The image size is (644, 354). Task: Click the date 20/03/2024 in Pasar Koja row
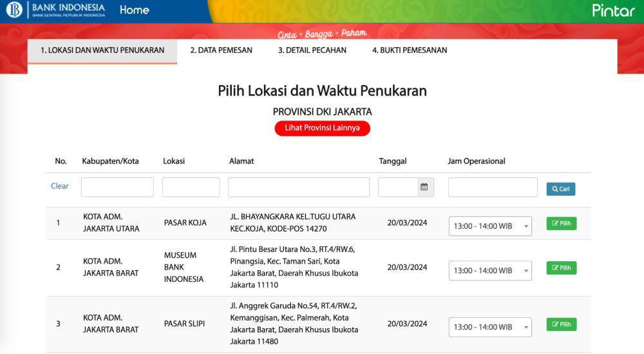[407, 223]
